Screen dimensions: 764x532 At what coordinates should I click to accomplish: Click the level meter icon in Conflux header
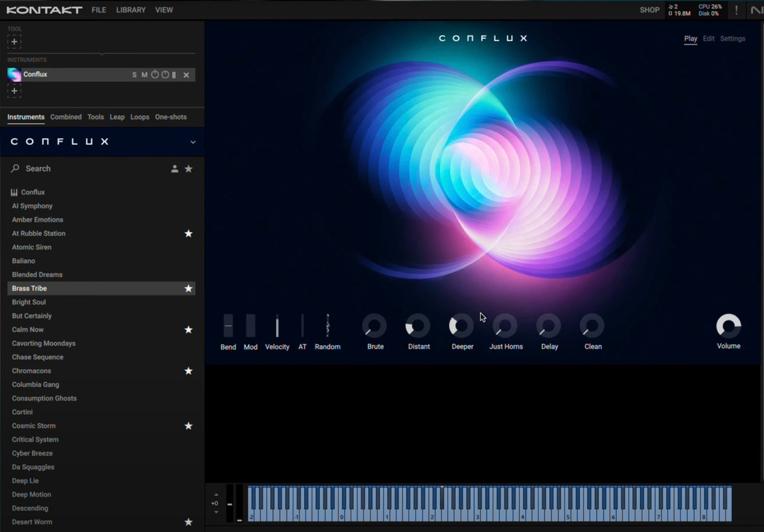coord(174,75)
